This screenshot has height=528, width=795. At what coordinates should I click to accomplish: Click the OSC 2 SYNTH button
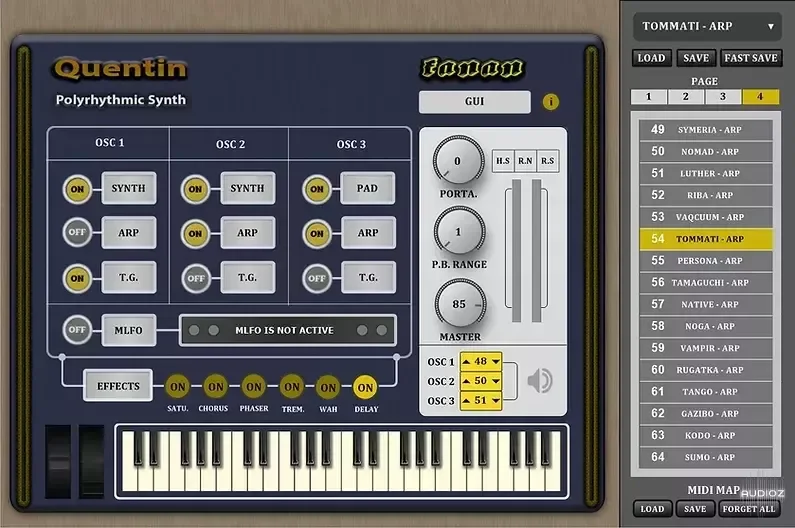click(247, 188)
